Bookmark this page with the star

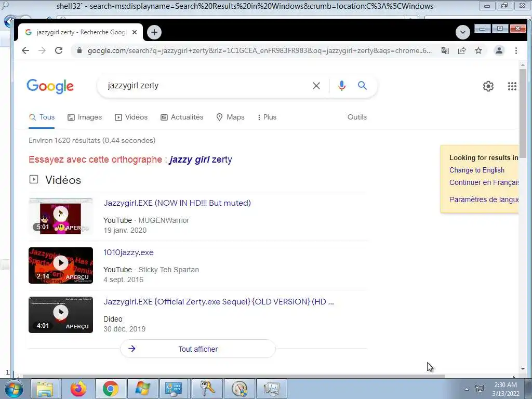tap(478, 50)
